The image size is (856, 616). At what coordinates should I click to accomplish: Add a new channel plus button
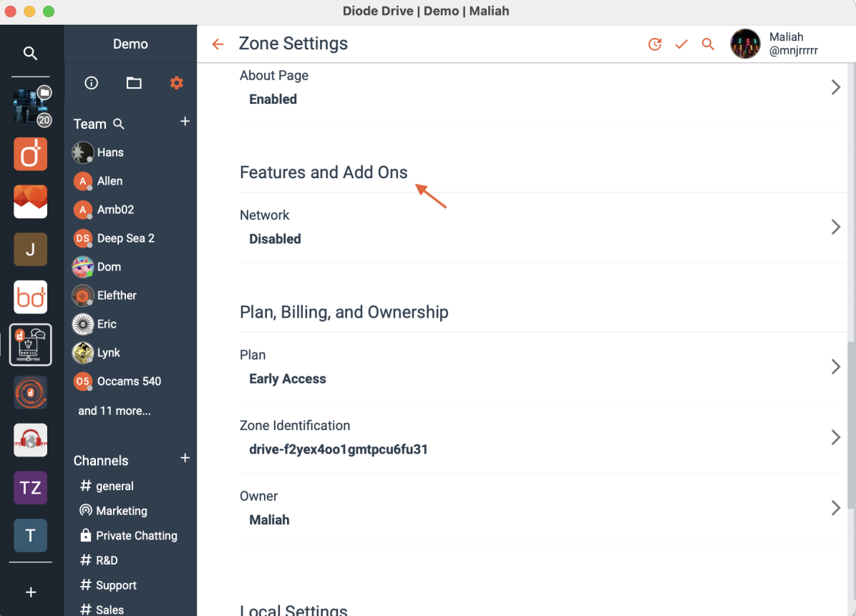pyautogui.click(x=185, y=458)
